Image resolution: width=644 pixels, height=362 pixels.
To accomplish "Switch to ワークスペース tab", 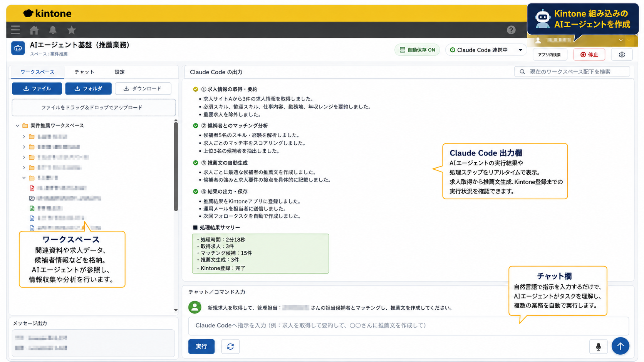I will pos(37,72).
